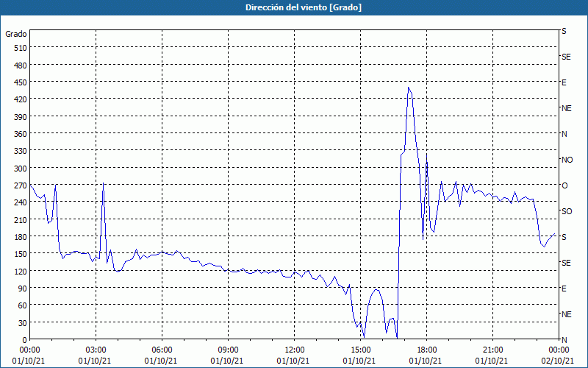Select the 510 value on the left axis
The height and width of the screenshot is (368, 588).
[21, 48]
